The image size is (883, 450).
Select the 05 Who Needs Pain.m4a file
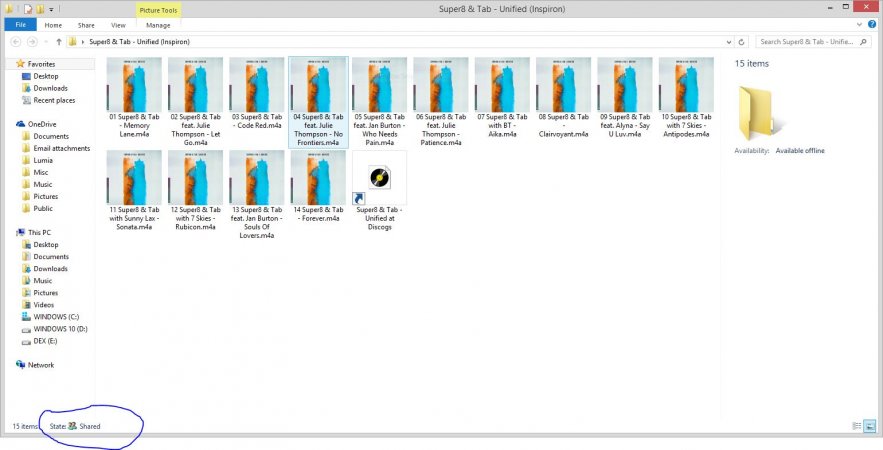[x=380, y=102]
